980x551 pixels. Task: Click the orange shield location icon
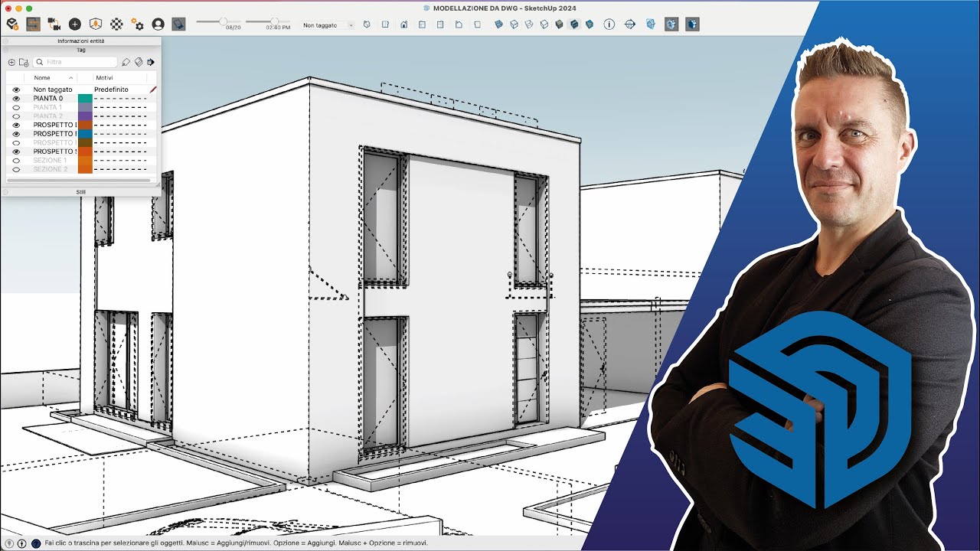[96, 24]
